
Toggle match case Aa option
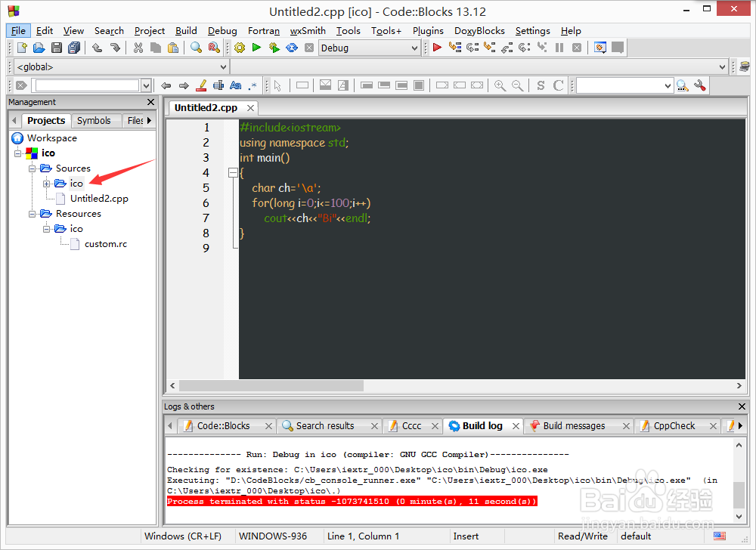pos(236,85)
